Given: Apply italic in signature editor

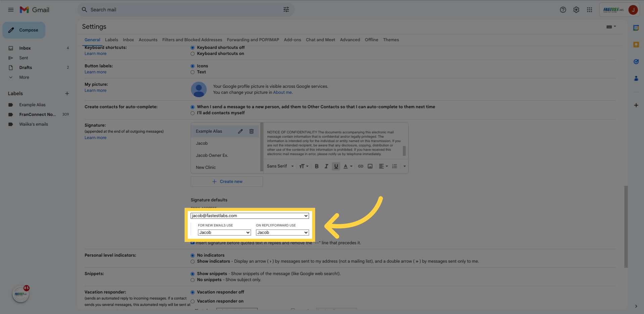Looking at the screenshot, I should 326,166.
